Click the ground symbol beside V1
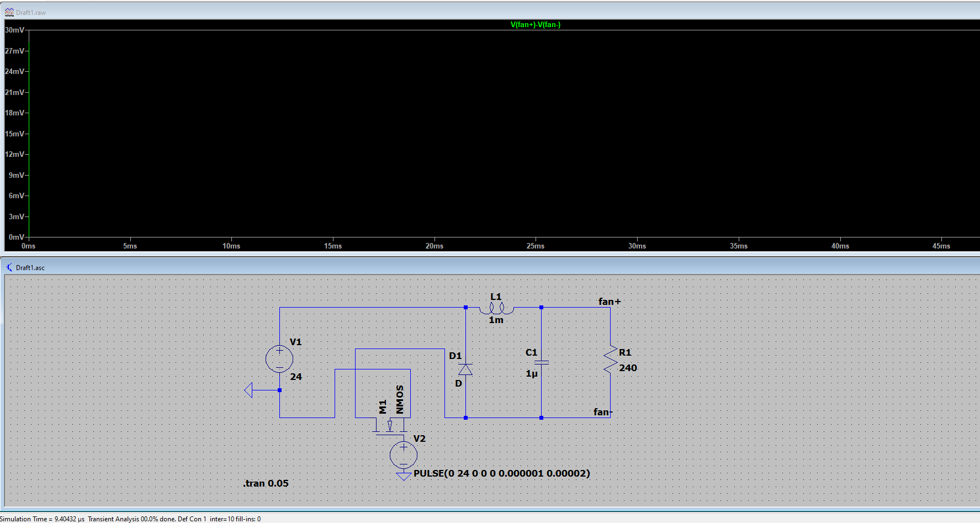 click(248, 390)
